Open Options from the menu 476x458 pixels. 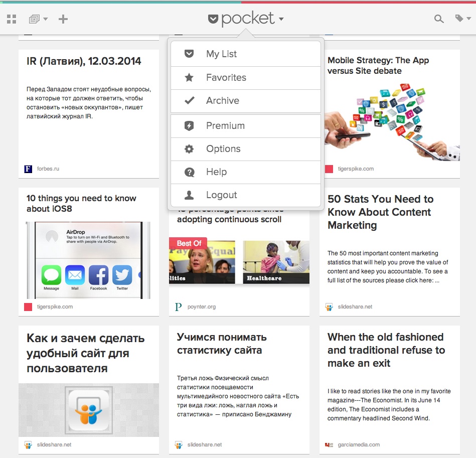(246, 149)
